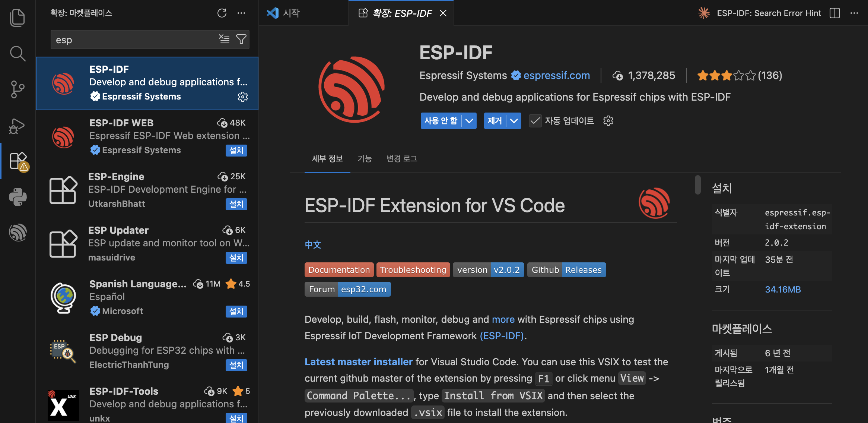Click the README vertical scrollbar
Screen dimensions: 868x423
pyautogui.click(x=697, y=184)
